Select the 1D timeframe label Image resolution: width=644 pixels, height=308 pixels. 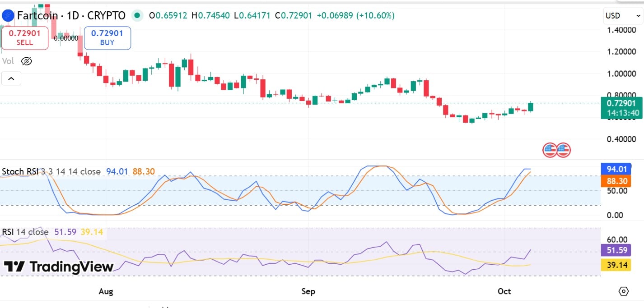(74, 15)
